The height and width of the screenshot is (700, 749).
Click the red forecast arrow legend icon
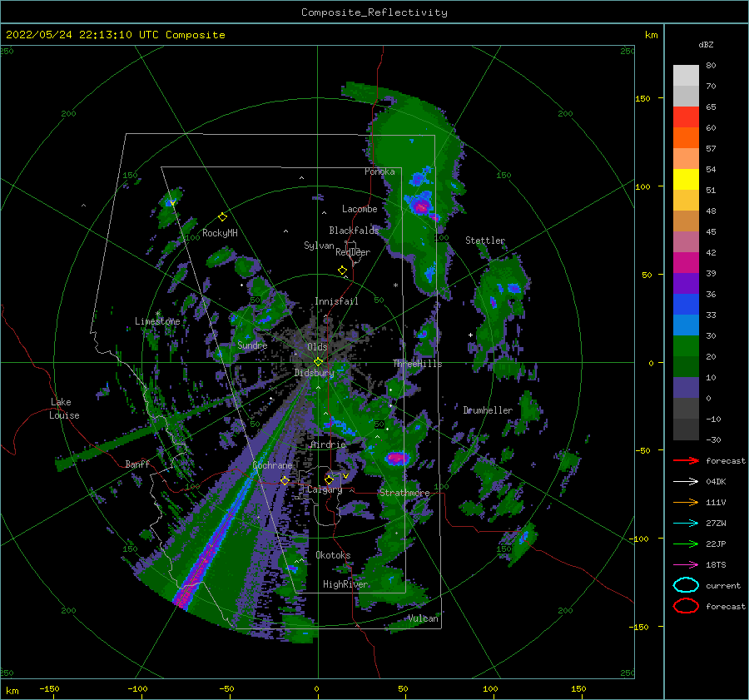tap(686, 460)
